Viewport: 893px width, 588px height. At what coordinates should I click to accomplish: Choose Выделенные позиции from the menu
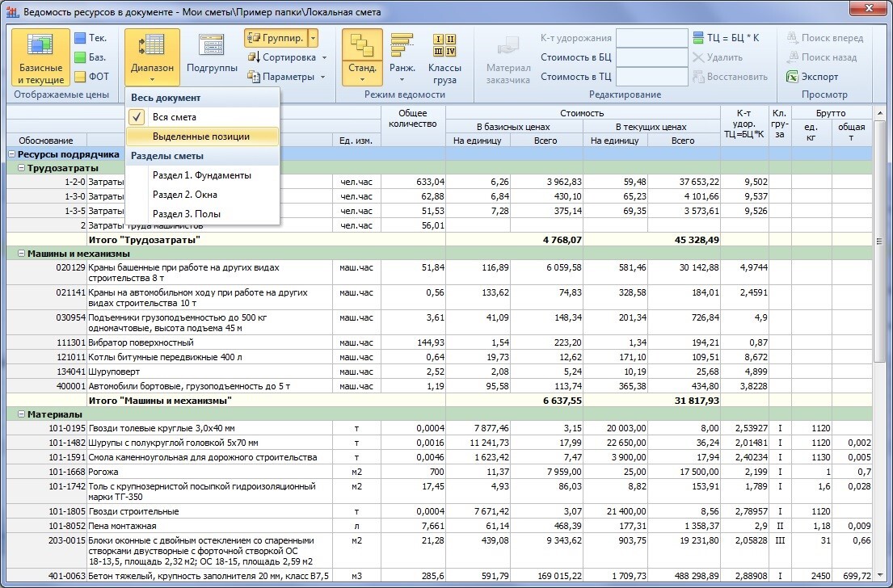(x=200, y=136)
